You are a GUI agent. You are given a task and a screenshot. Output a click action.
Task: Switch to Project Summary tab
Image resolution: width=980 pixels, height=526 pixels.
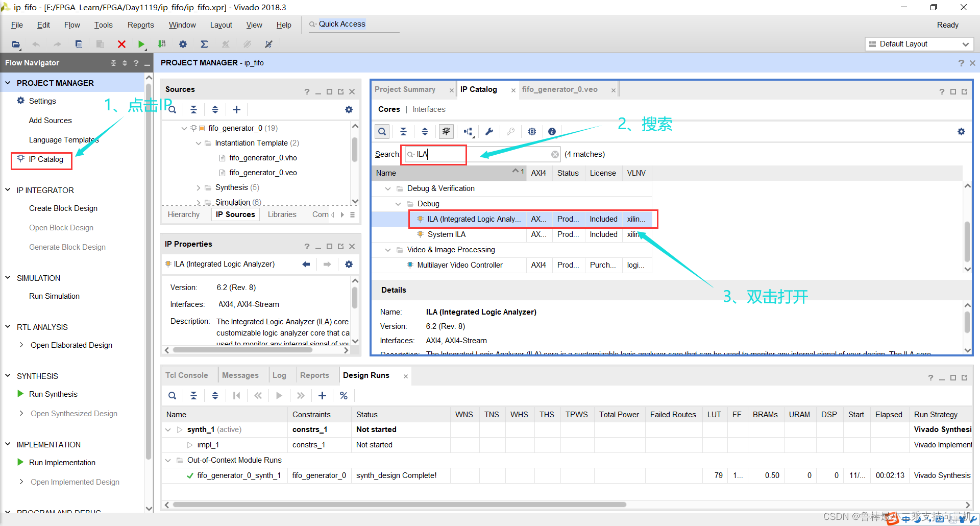point(405,89)
